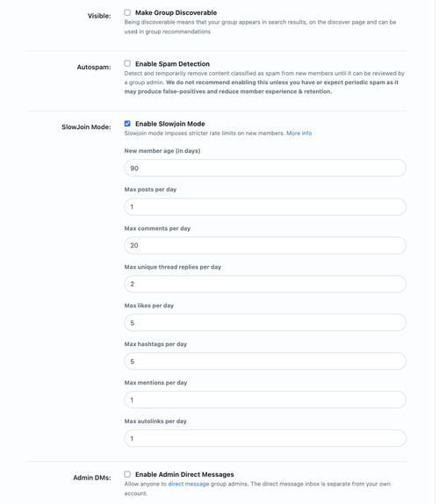Click the Max hashtags per day field
439x504 pixels.
pos(265,361)
